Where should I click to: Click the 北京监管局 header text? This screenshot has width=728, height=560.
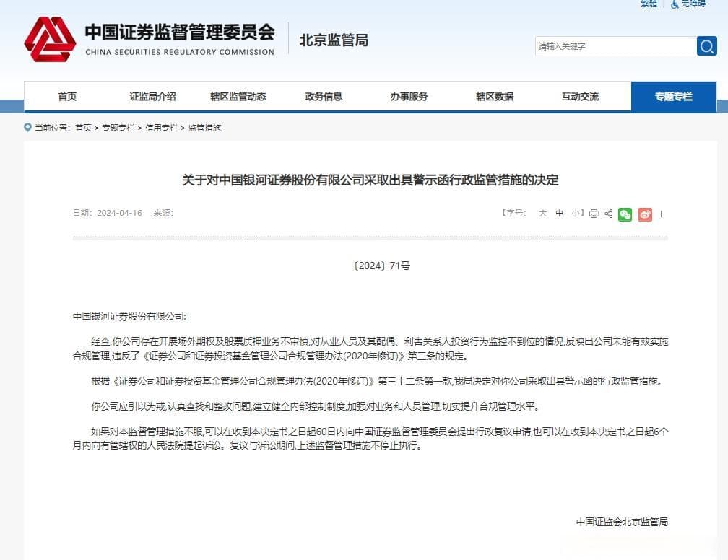pos(334,40)
